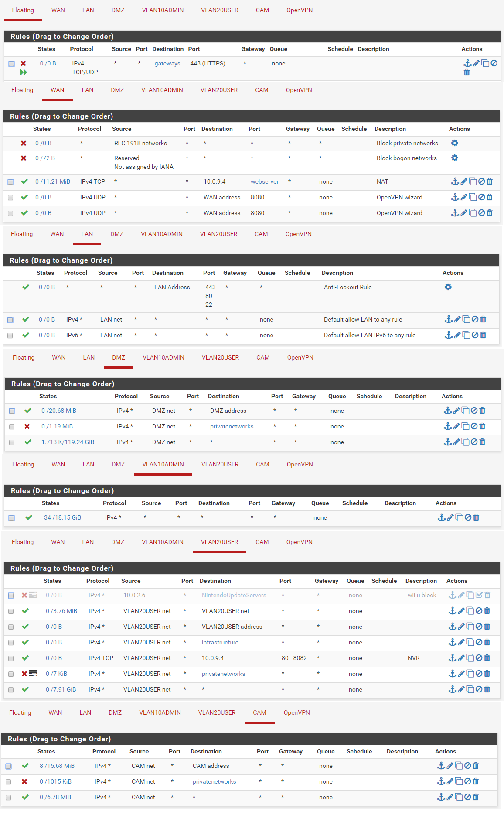This screenshot has width=504, height=815.
Task: Open the infrastructure alias link
Action: pos(220,642)
